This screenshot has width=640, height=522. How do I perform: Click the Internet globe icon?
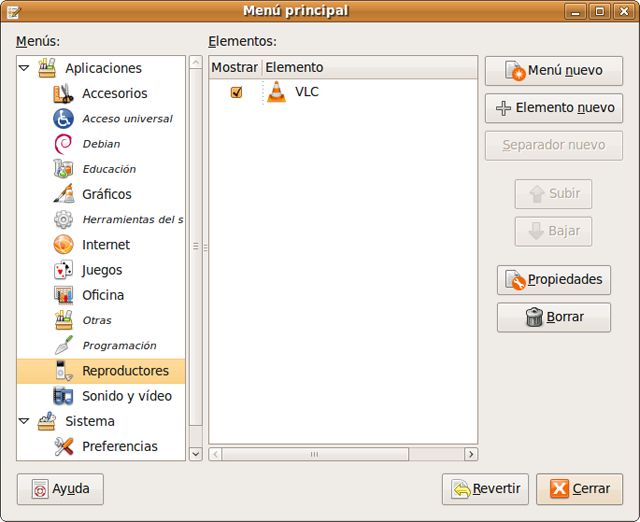tap(64, 244)
